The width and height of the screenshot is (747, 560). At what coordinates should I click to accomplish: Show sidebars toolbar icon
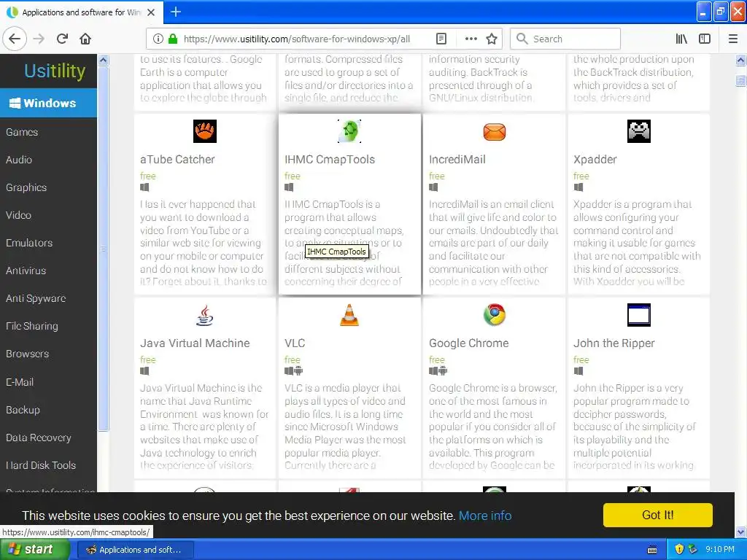[x=705, y=39]
